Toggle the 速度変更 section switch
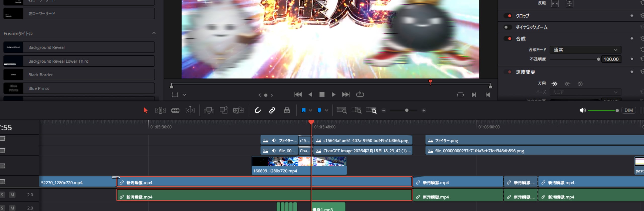This screenshot has width=644, height=211. [508, 72]
